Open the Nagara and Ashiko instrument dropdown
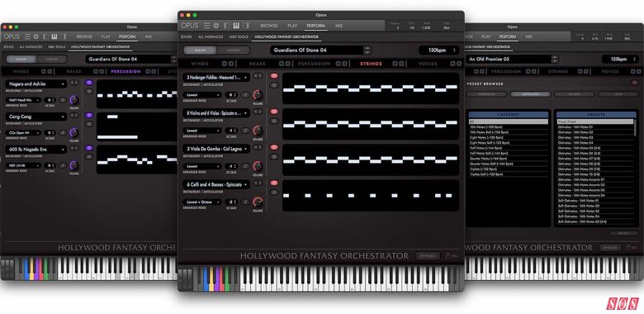Viewport: 644px width, 314px height. click(x=36, y=83)
